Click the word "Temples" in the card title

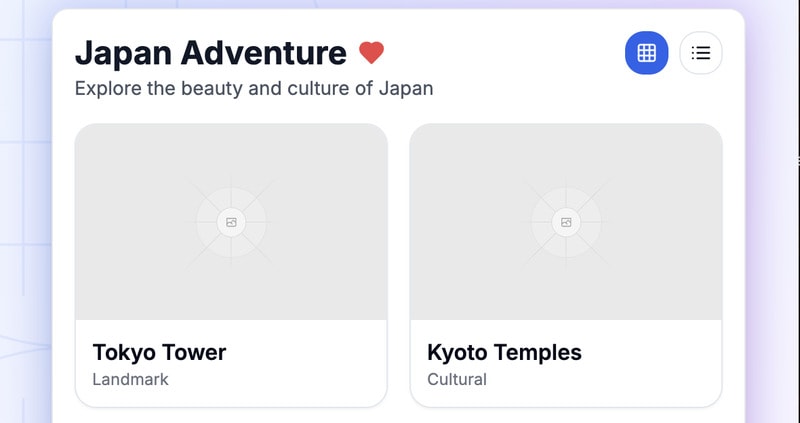coord(537,352)
